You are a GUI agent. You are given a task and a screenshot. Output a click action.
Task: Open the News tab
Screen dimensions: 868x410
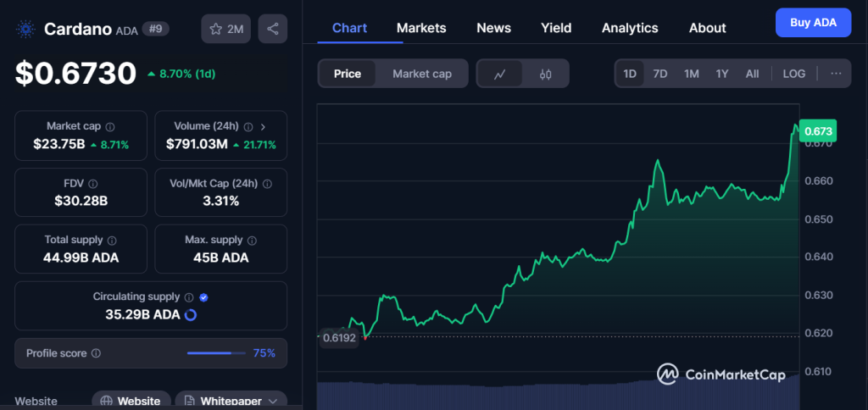coord(494,28)
